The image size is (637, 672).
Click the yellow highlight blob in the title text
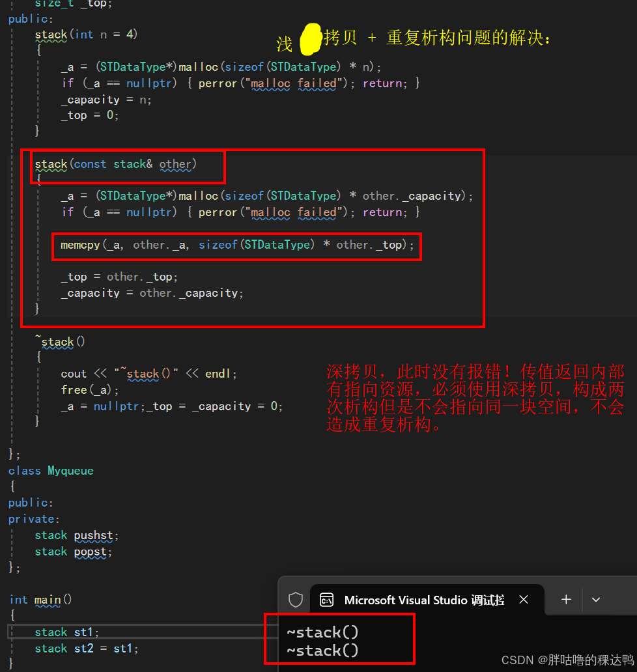(x=309, y=39)
